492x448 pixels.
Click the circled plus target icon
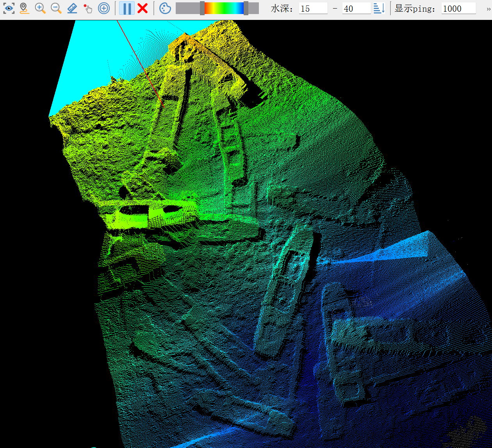104,8
